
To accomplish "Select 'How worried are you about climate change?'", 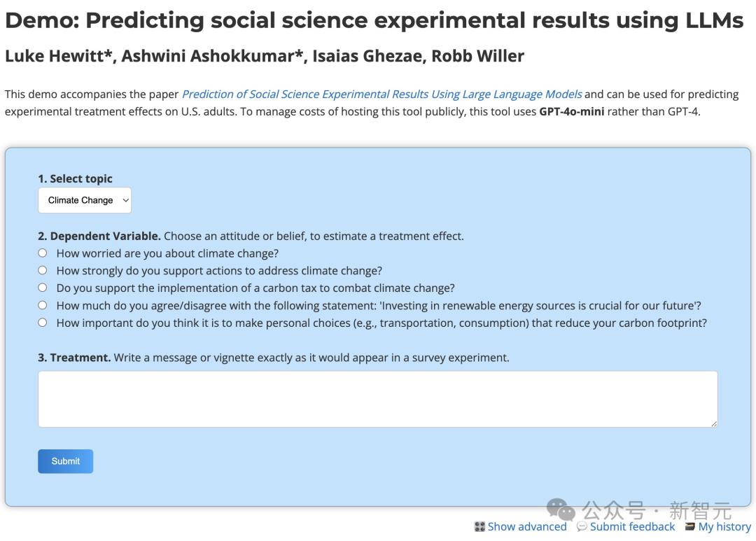I will point(43,253).
